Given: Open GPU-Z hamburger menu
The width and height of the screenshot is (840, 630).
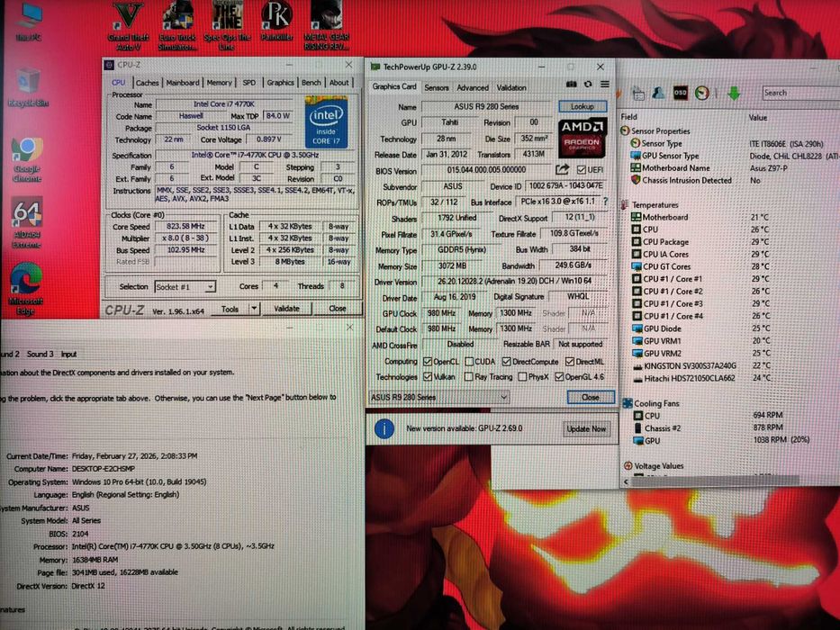Looking at the screenshot, I should tap(605, 84).
